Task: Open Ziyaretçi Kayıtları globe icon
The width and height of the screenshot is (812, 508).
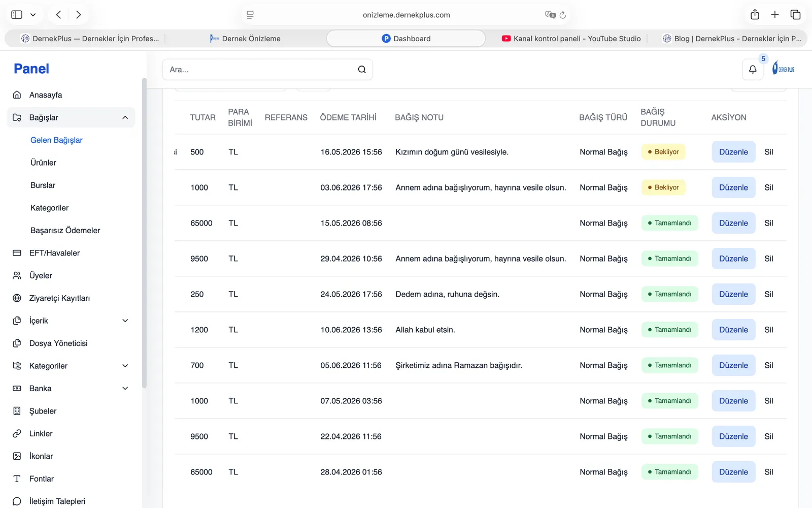Action: 17,298
